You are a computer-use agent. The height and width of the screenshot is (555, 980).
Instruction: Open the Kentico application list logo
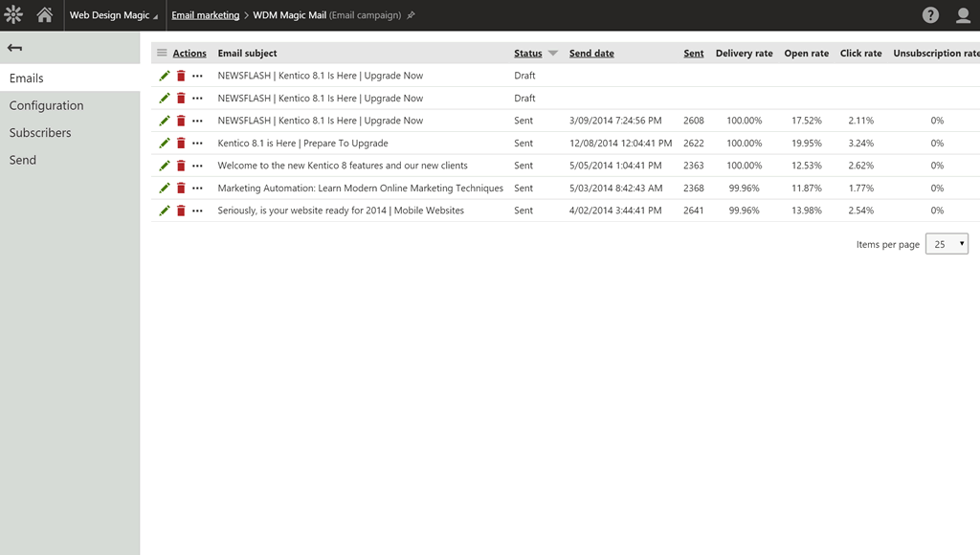pyautogui.click(x=13, y=15)
